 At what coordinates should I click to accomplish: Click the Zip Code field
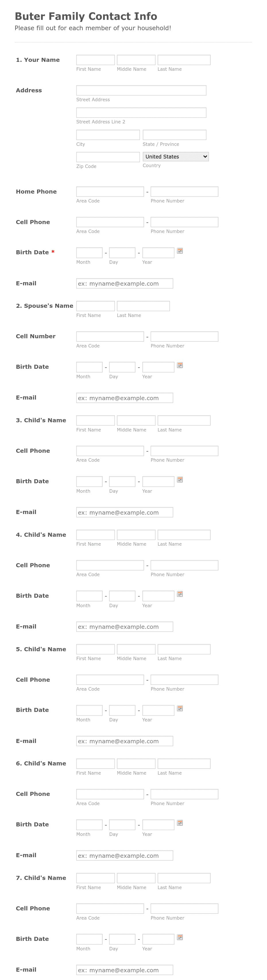(x=108, y=156)
